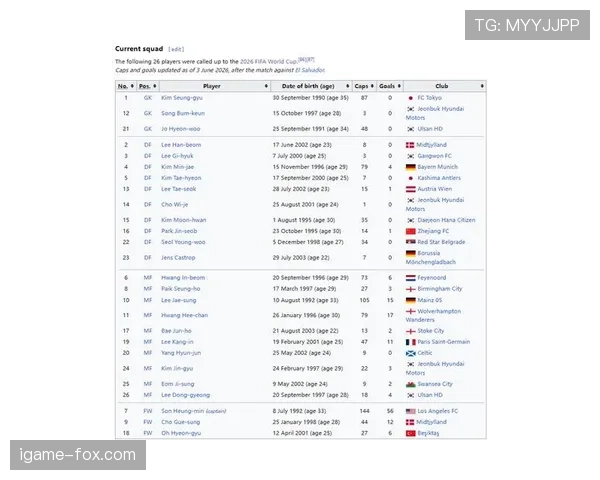Viewport: 600px width, 480px height.
Task: Sort the table by the Pos. column arrow
Action: pos(155,86)
